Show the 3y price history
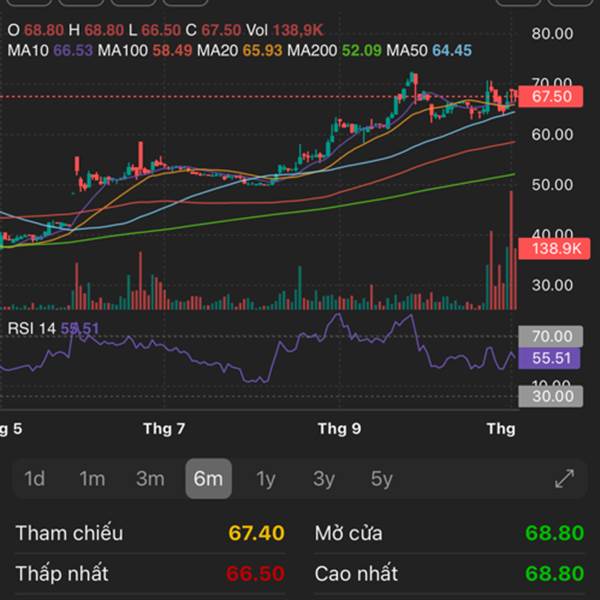The height and width of the screenshot is (600, 600). point(324,479)
